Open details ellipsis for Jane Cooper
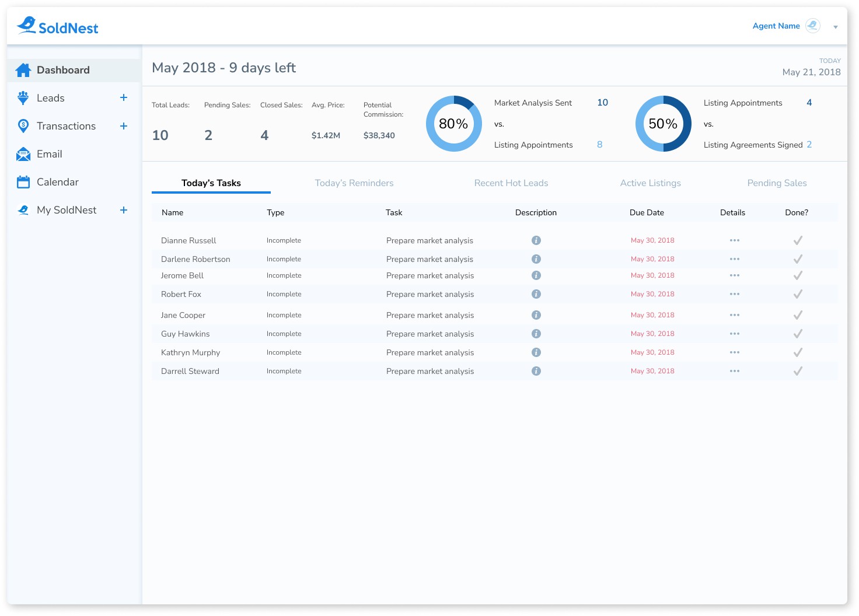Screen dimensions: 859x616 point(735,315)
